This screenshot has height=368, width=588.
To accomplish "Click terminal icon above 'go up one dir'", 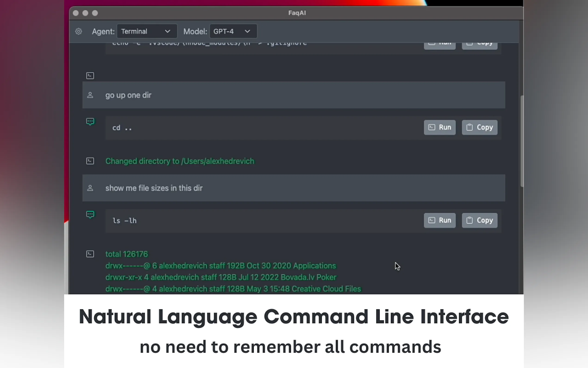I will pyautogui.click(x=90, y=76).
